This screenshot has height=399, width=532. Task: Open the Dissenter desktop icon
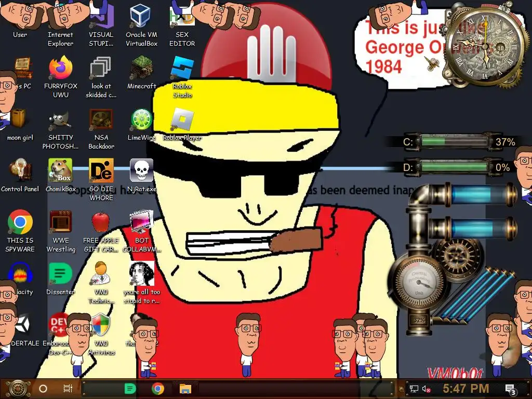[x=60, y=278]
